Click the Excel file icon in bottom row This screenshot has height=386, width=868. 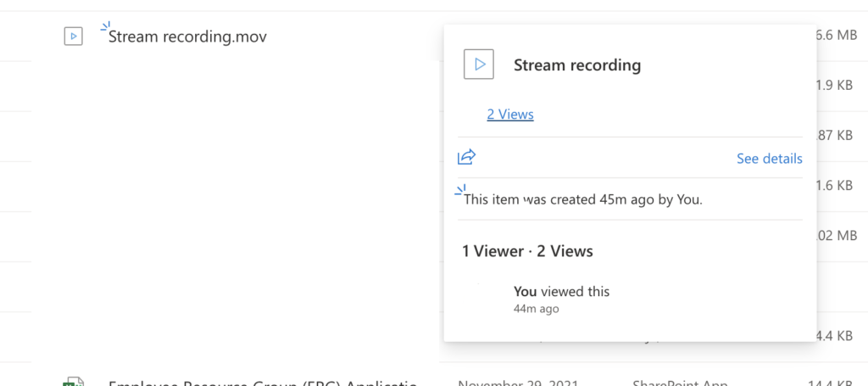74,382
